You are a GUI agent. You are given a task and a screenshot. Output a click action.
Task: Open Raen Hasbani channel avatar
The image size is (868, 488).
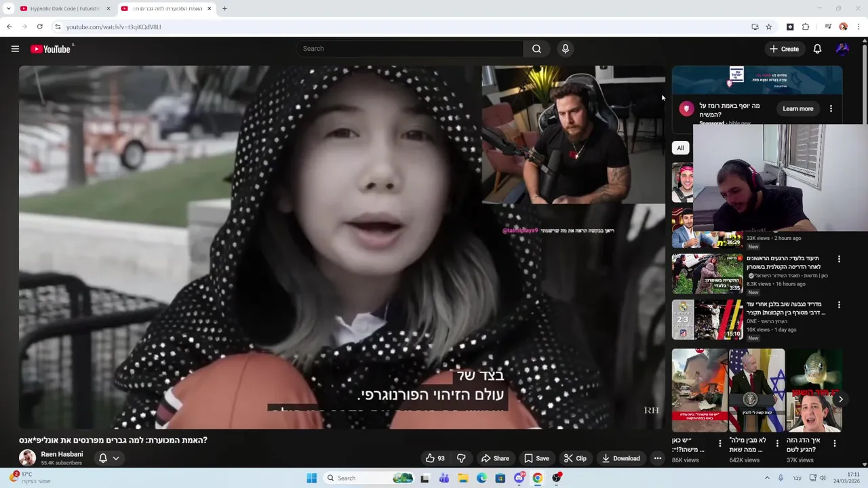[27, 458]
